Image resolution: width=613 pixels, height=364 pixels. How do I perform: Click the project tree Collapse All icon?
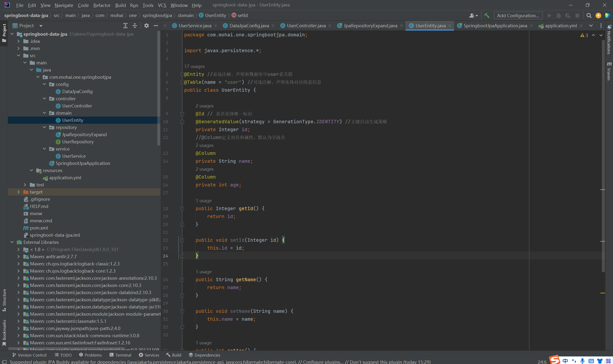coord(135,26)
